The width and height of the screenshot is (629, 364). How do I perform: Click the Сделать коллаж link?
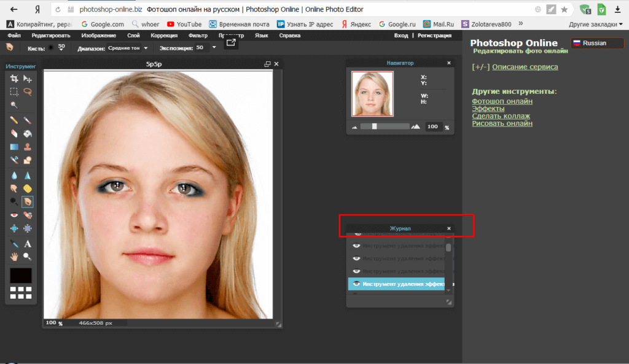point(501,116)
